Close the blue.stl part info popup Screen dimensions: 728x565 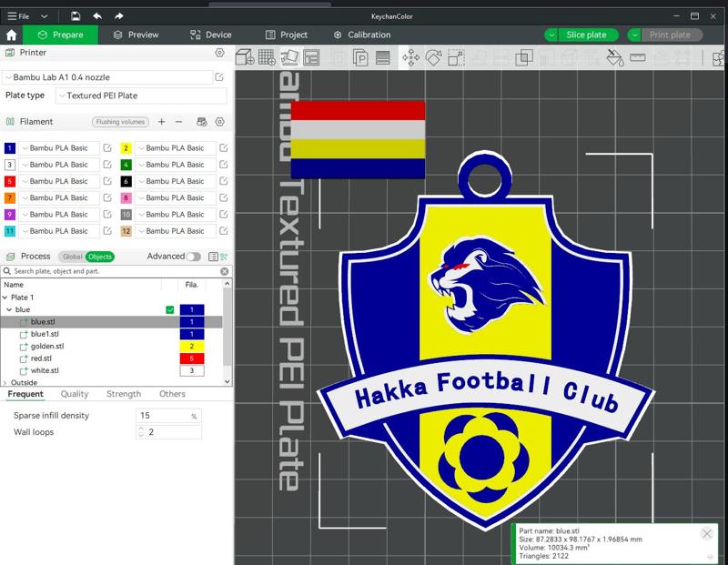point(707,534)
